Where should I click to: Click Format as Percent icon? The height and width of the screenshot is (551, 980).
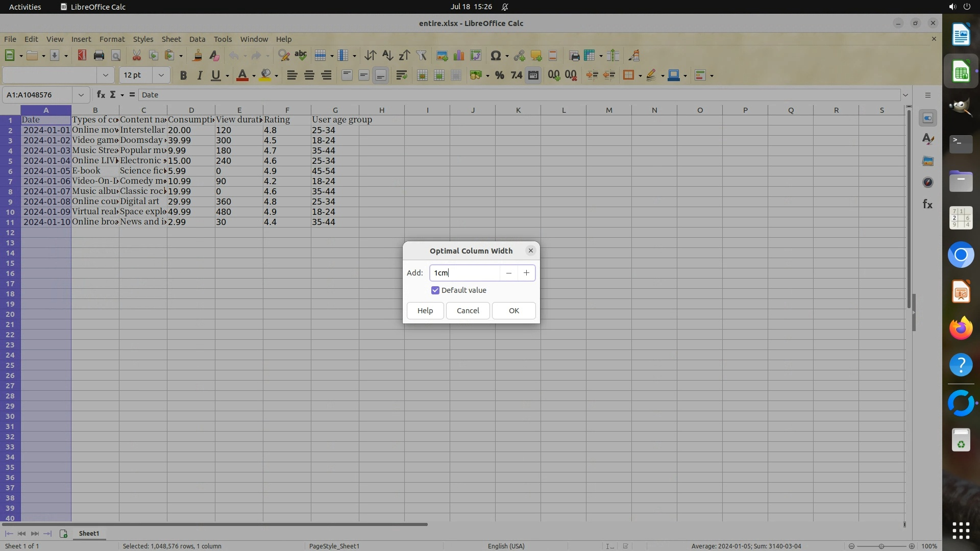(x=499, y=76)
